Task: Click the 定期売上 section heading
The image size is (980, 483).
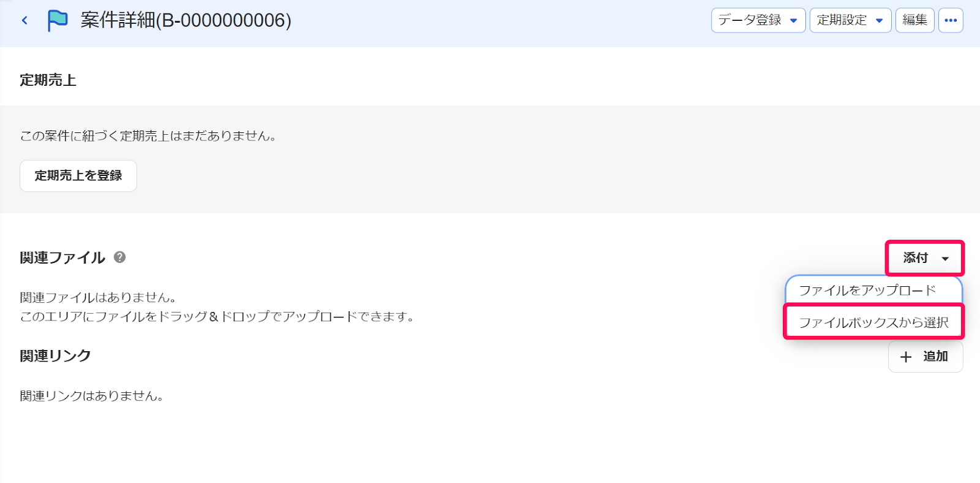Action: coord(48,80)
